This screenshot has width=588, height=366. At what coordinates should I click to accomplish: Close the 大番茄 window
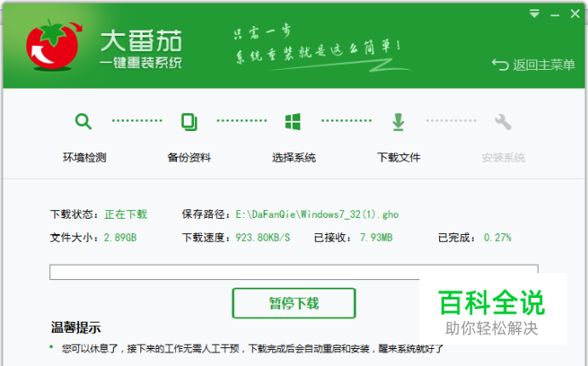pyautogui.click(x=575, y=14)
